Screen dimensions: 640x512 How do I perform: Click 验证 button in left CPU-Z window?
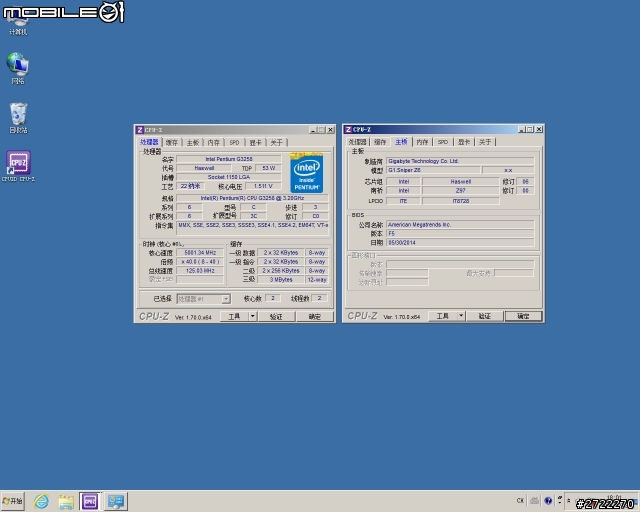tap(276, 316)
